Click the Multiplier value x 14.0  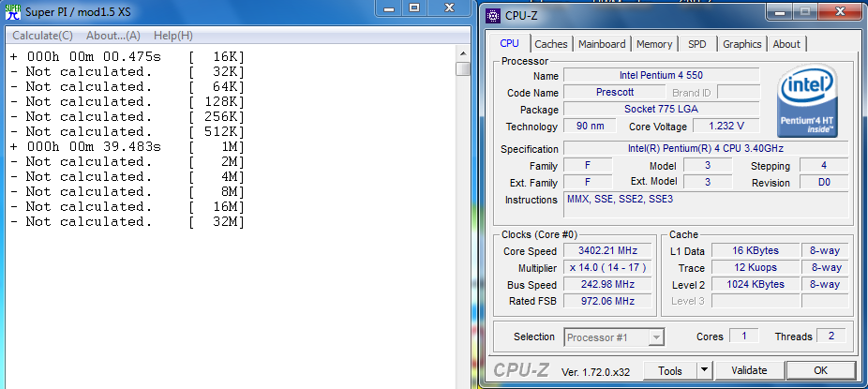tap(607, 268)
